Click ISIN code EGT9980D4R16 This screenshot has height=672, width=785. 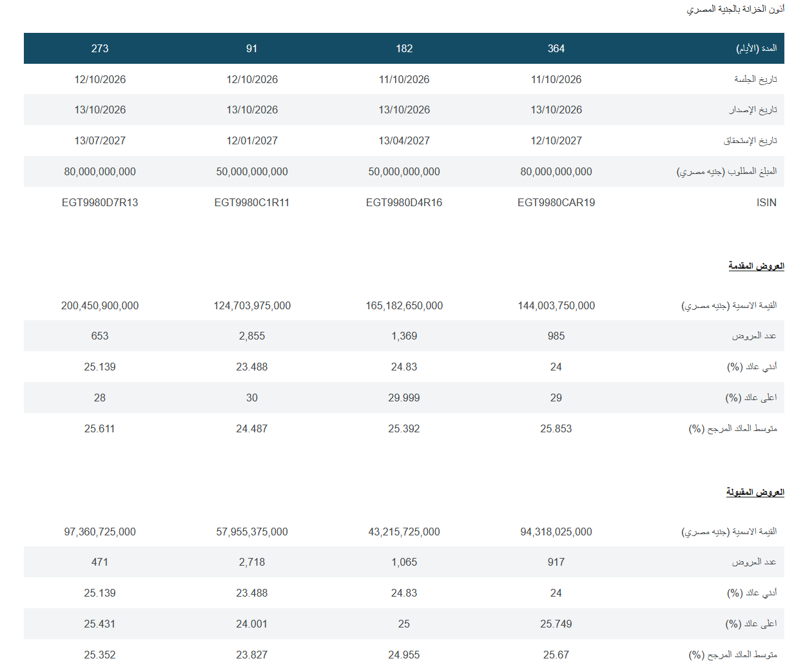(404, 202)
